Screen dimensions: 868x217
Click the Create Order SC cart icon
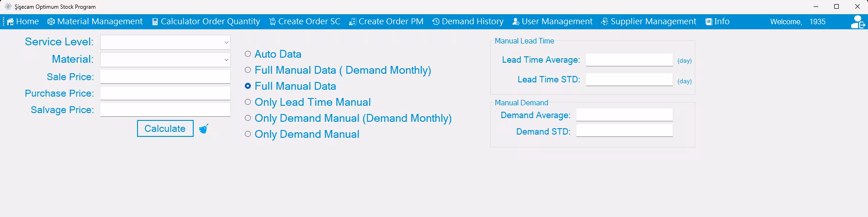click(x=272, y=22)
